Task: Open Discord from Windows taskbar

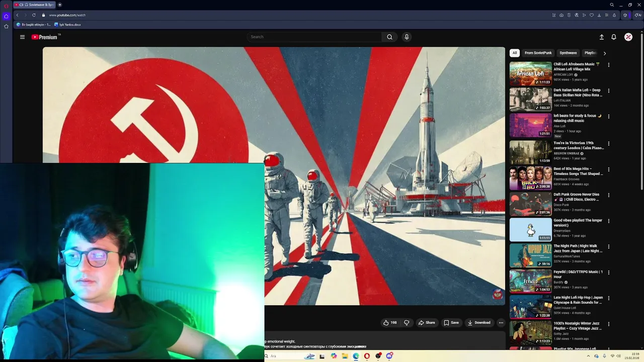Action: tap(389, 356)
